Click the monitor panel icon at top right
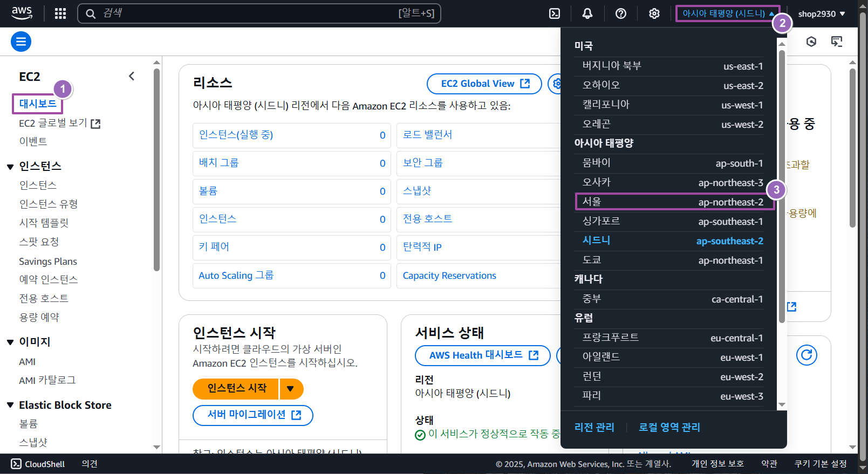Screen dimensions: 868x474 click(837, 42)
